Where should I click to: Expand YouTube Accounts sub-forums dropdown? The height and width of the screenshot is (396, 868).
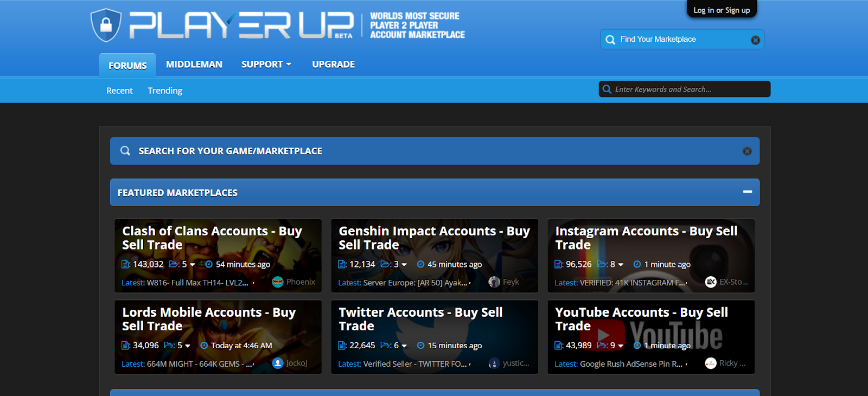621,346
